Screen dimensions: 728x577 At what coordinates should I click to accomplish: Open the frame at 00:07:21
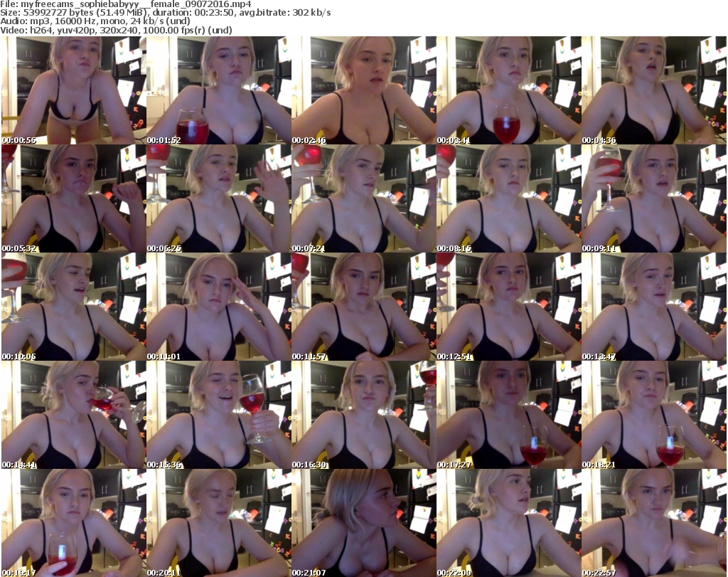(x=363, y=198)
